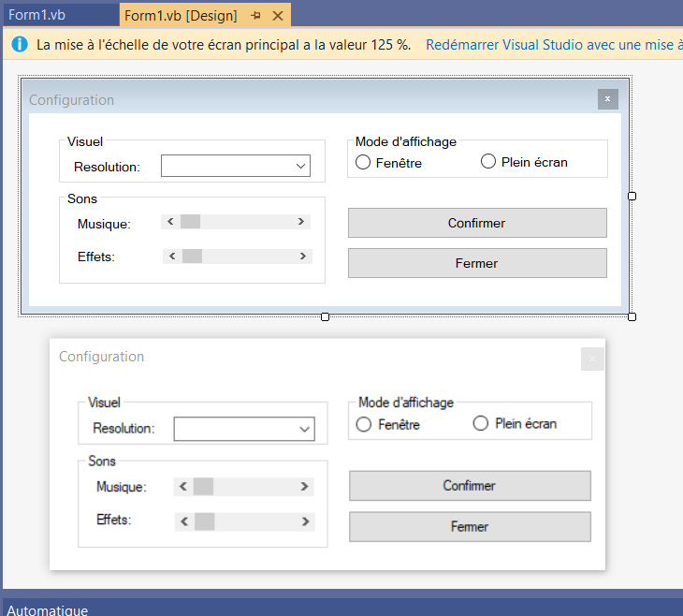
Task: Click the pin icon on Form1.vb [Design] tab
Action: click(255, 16)
